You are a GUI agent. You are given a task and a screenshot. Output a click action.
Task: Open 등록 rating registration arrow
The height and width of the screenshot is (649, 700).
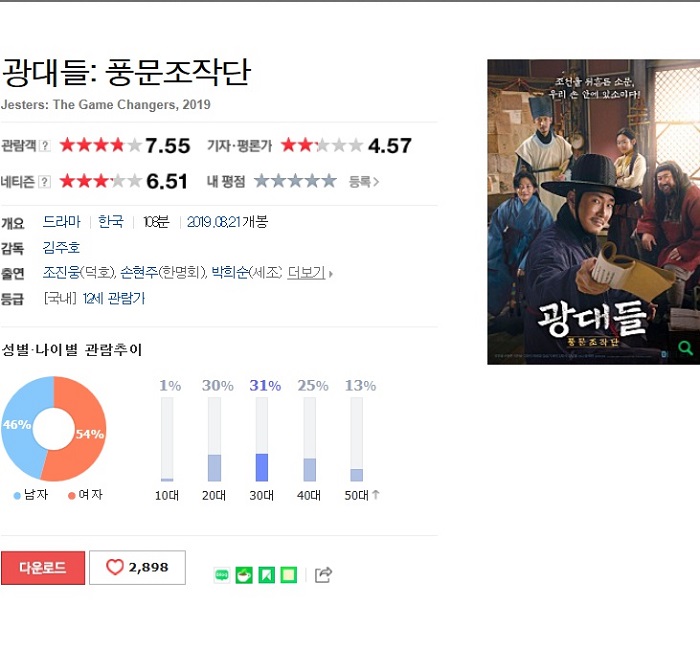(x=364, y=182)
